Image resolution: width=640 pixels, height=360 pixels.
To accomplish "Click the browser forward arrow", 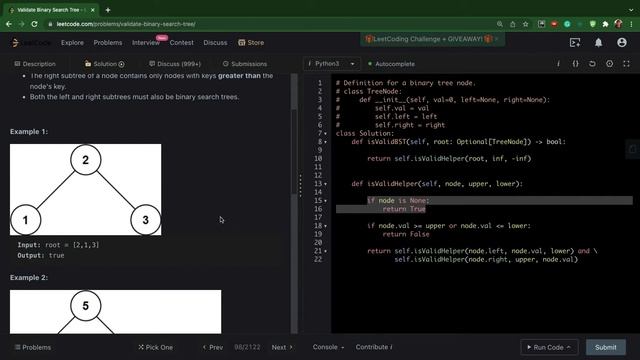I will 21,24.
